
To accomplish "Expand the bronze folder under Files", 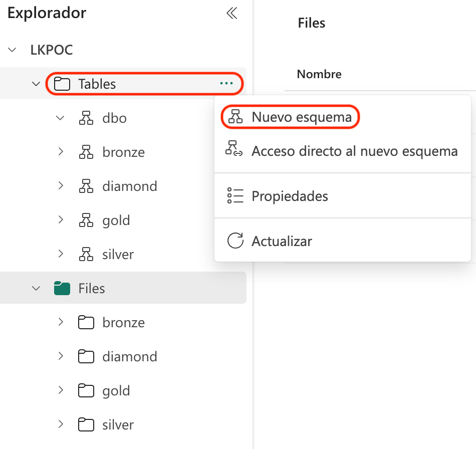I will (61, 322).
